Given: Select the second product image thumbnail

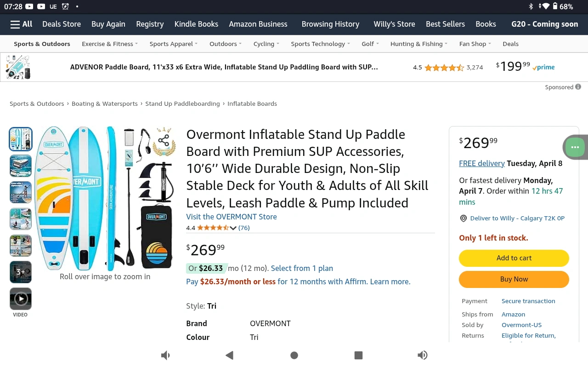Looking at the screenshot, I should click(x=21, y=166).
